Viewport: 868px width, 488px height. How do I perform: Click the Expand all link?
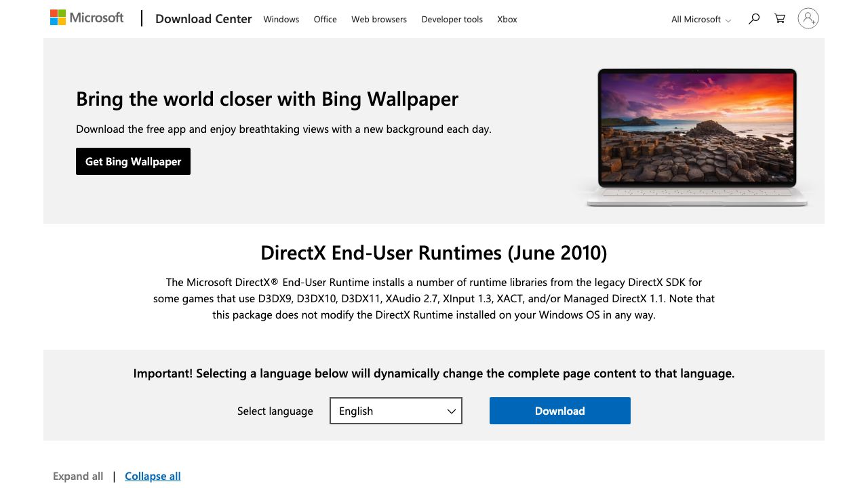pos(78,476)
